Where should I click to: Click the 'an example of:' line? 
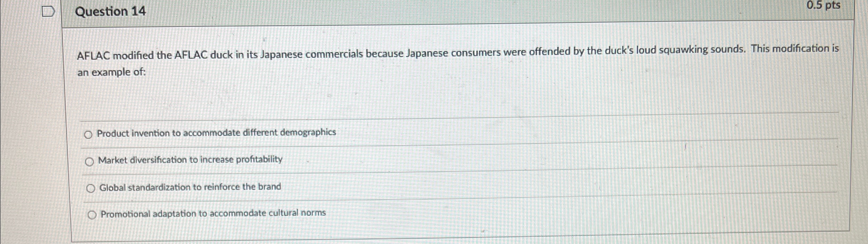tap(112, 73)
